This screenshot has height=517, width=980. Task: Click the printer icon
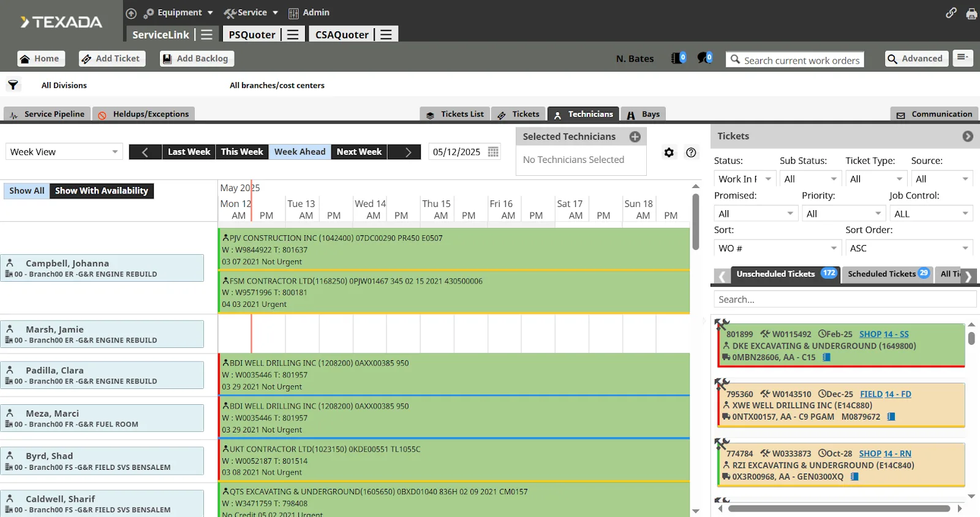click(971, 13)
